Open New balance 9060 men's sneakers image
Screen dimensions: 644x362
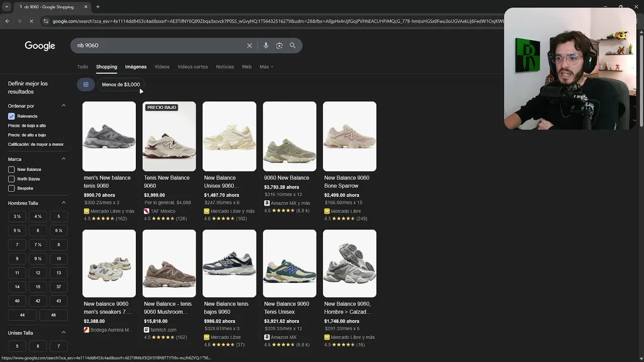(x=109, y=263)
